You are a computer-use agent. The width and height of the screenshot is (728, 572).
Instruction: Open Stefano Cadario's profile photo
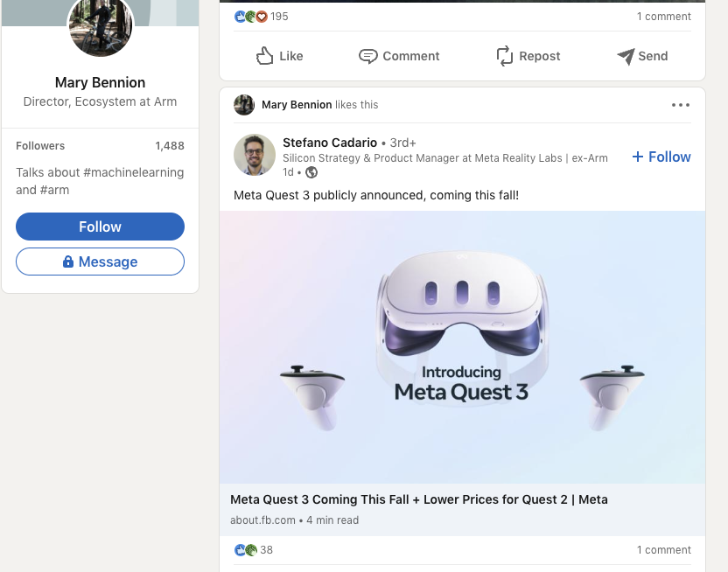coord(255,156)
